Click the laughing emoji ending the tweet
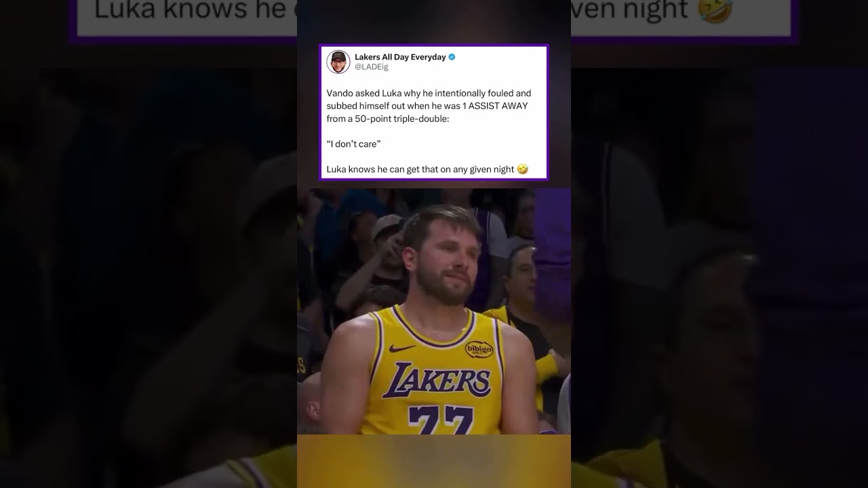The image size is (868, 488). [522, 169]
